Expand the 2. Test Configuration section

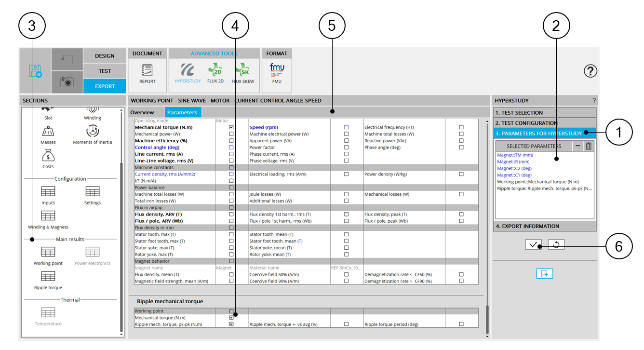tap(545, 123)
